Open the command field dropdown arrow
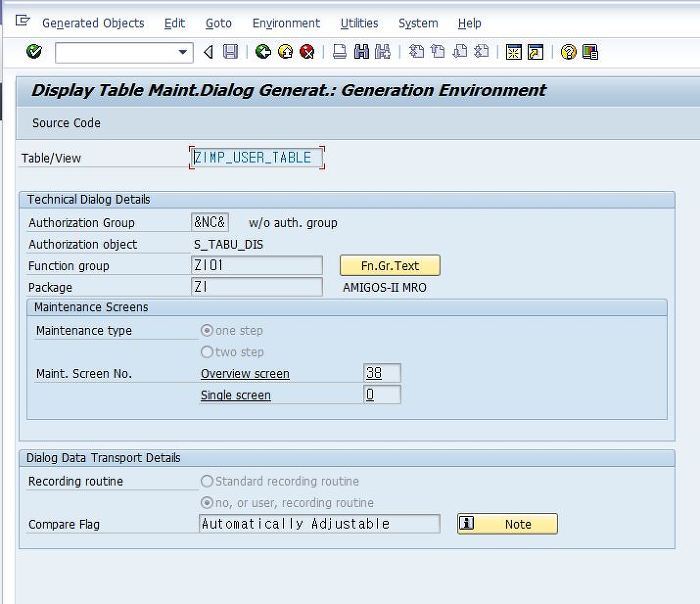Screen dimensions: 700x604 coord(183,52)
